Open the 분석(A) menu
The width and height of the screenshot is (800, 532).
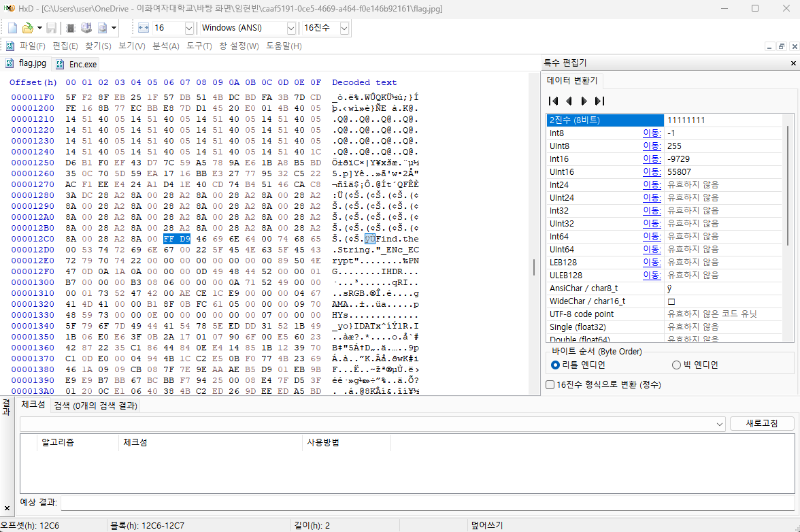point(166,46)
